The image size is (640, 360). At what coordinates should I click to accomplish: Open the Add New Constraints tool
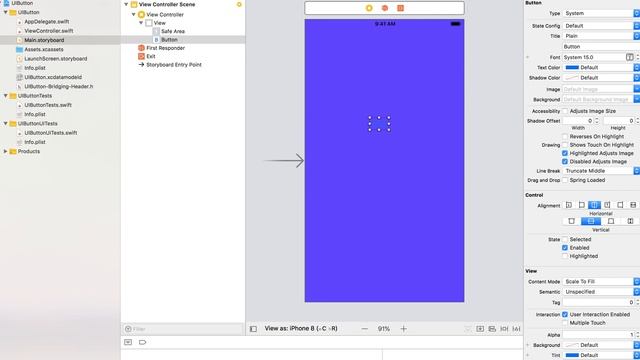pyautogui.click(x=504, y=329)
